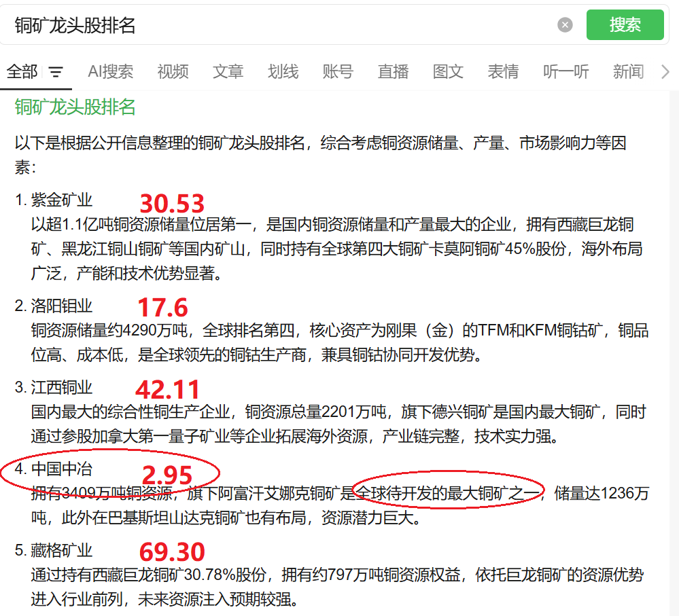Open the 表情 tab
Screen dimensions: 679x616
pos(503,72)
